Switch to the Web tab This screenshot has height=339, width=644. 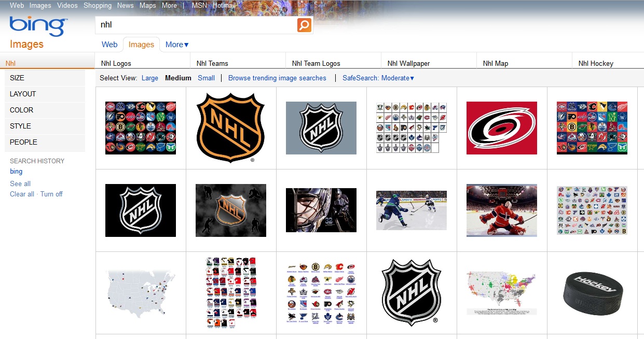[109, 45]
